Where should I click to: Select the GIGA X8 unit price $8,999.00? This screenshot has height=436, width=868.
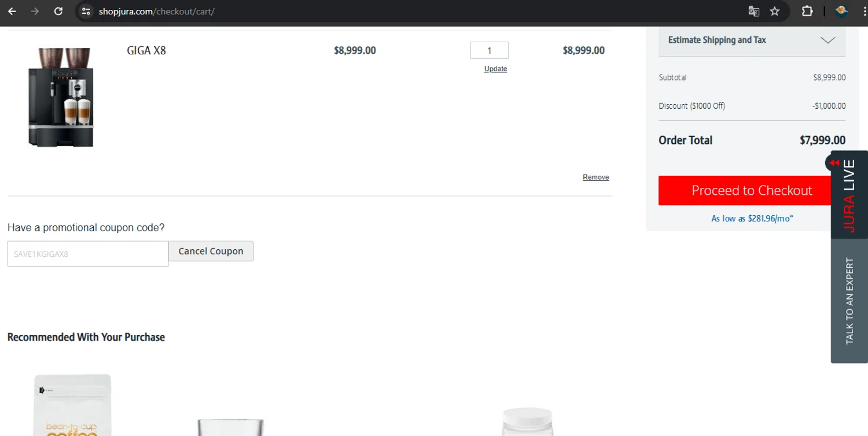(x=355, y=50)
